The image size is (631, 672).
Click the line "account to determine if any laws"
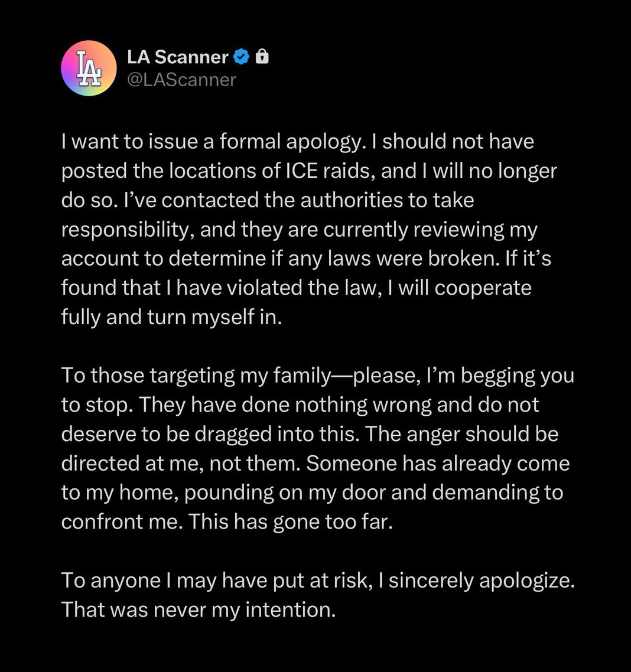click(306, 259)
